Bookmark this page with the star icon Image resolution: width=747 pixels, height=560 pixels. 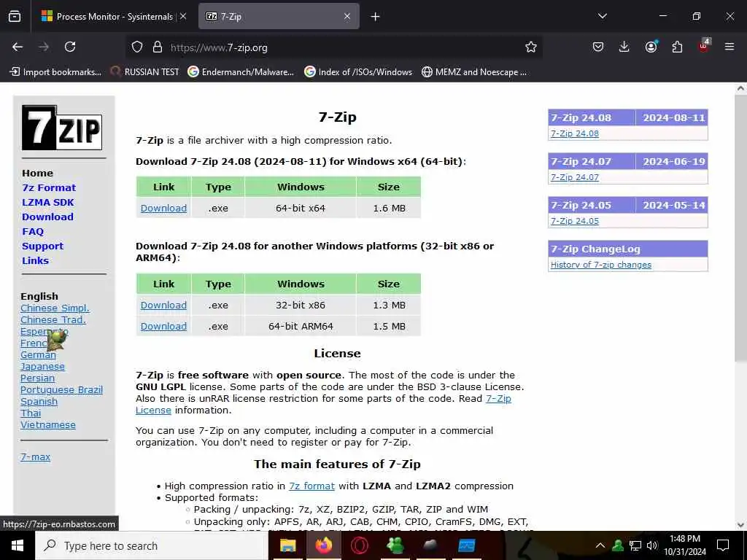[x=531, y=47]
